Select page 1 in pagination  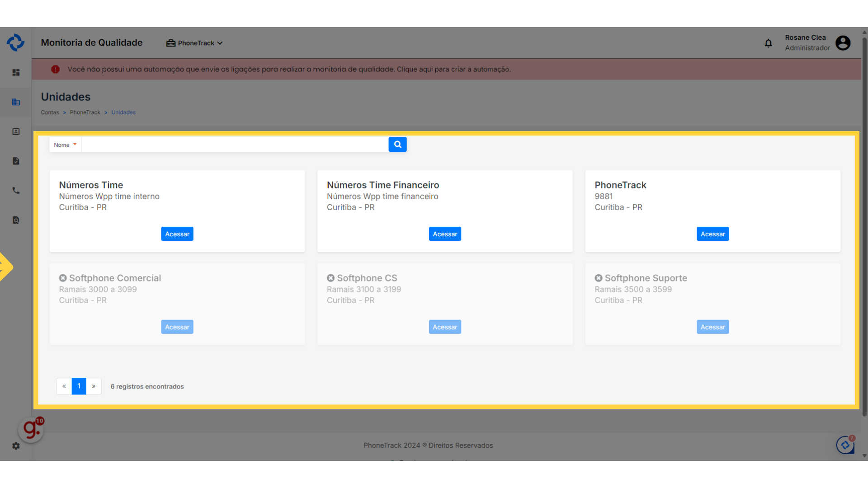(79, 386)
